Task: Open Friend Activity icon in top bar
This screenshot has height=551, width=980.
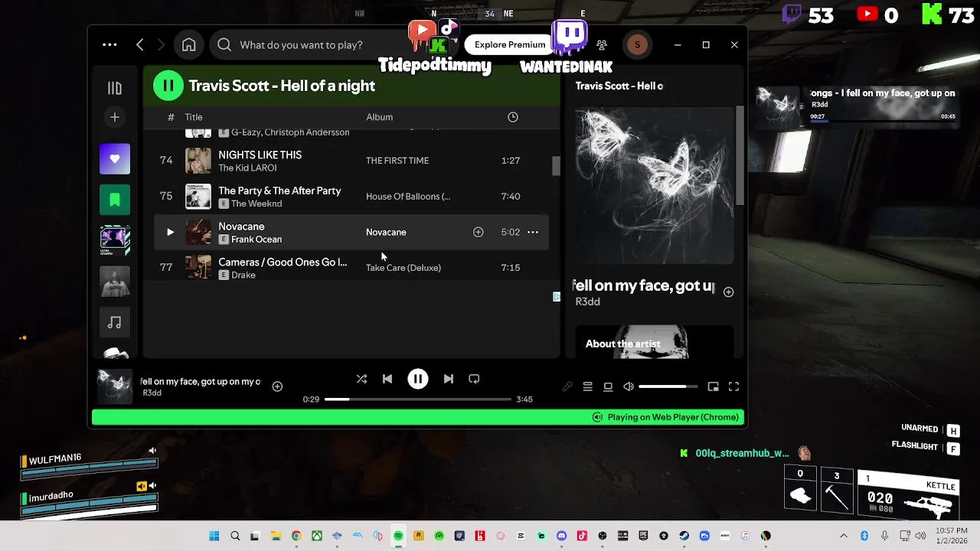Action: click(602, 45)
